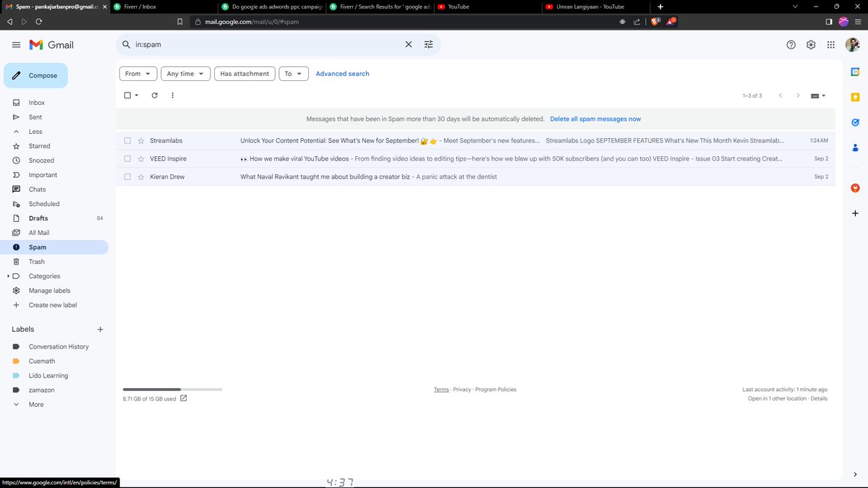Click Create new label
Viewport: 868px width, 488px height.
point(54,305)
